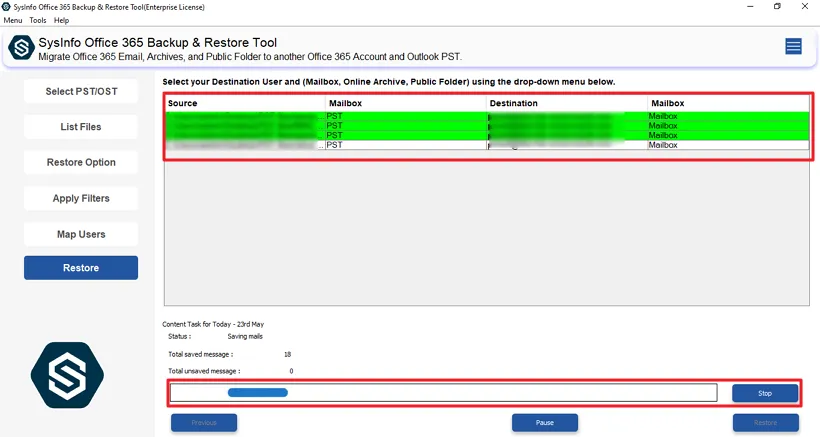Click the first Mailbox column header

pos(406,103)
